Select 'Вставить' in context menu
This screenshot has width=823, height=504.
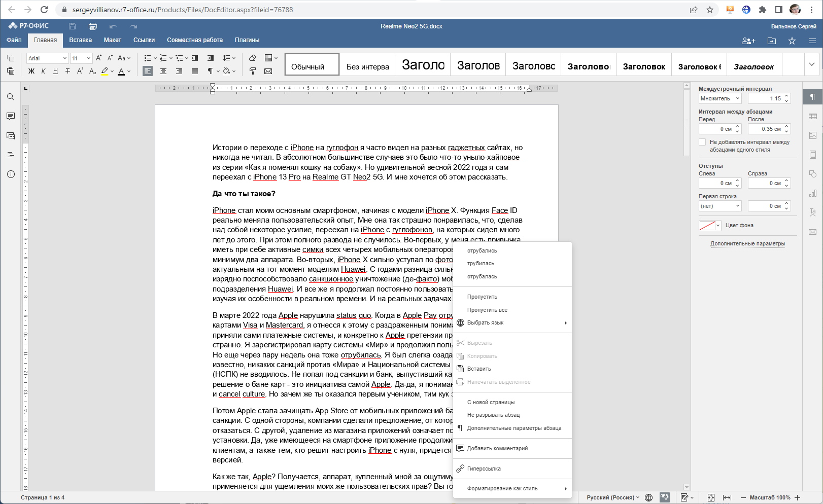coord(512,369)
